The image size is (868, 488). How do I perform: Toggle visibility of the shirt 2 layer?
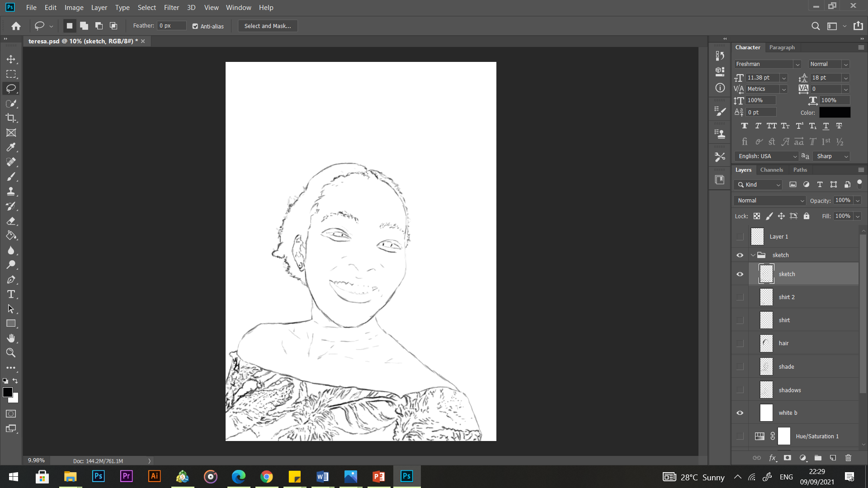coord(740,297)
